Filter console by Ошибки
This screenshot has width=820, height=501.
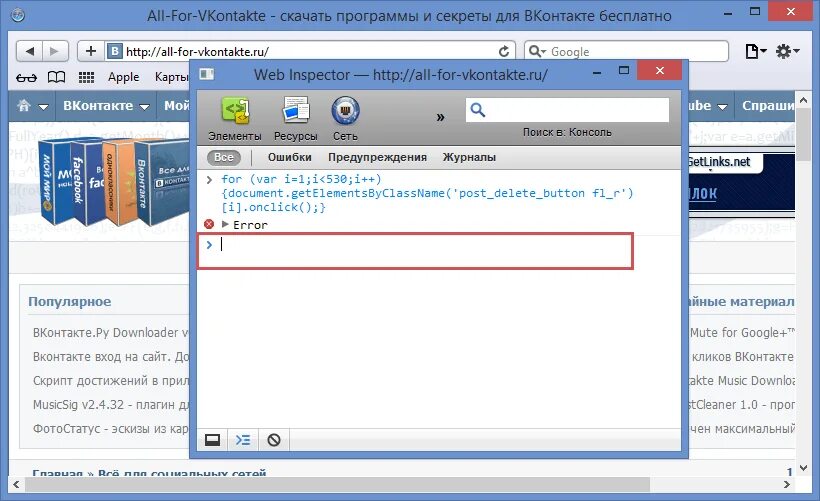click(x=290, y=157)
